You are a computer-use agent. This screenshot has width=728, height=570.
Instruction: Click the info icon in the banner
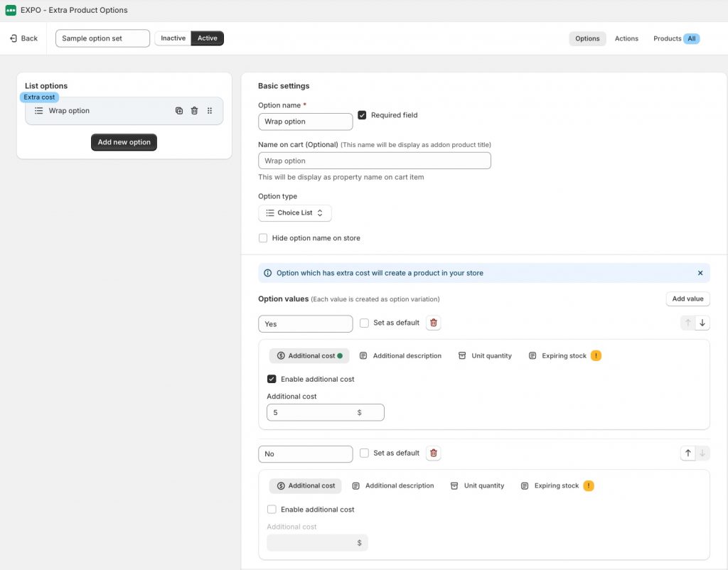[x=268, y=273]
